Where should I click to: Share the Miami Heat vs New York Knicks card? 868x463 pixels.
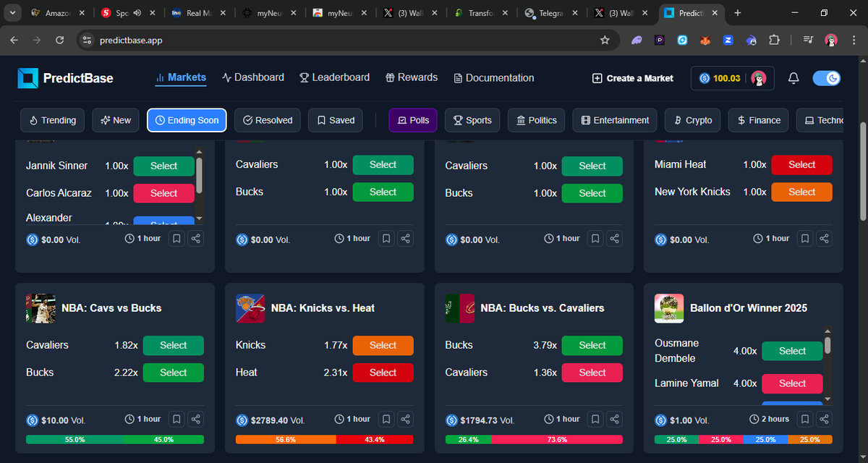825,238
